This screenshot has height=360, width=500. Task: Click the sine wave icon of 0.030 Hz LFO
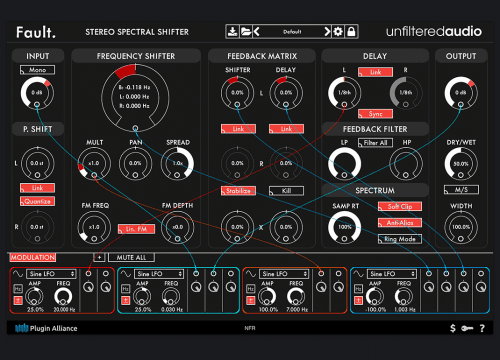point(126,274)
